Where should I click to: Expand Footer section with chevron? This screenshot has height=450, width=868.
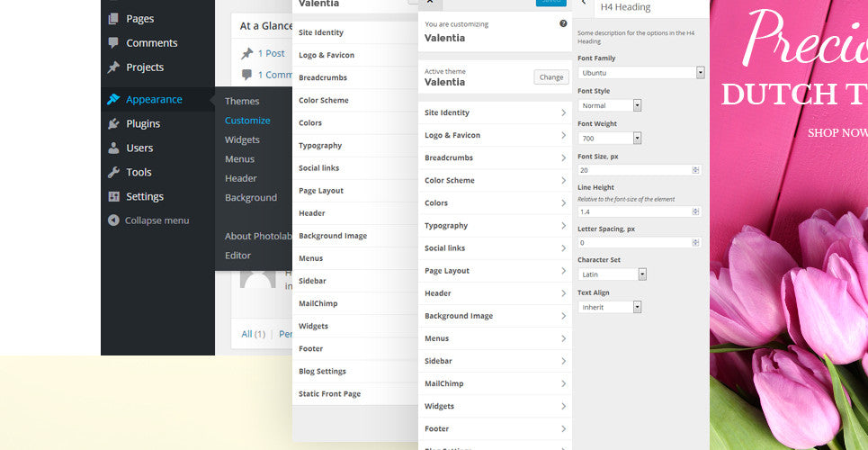(495, 429)
